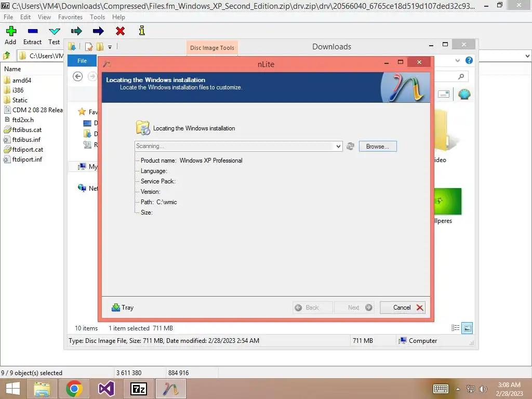Image resolution: width=532 pixels, height=399 pixels.
Task: Click the 7-Zip Move blue arrow icon
Action: click(98, 31)
